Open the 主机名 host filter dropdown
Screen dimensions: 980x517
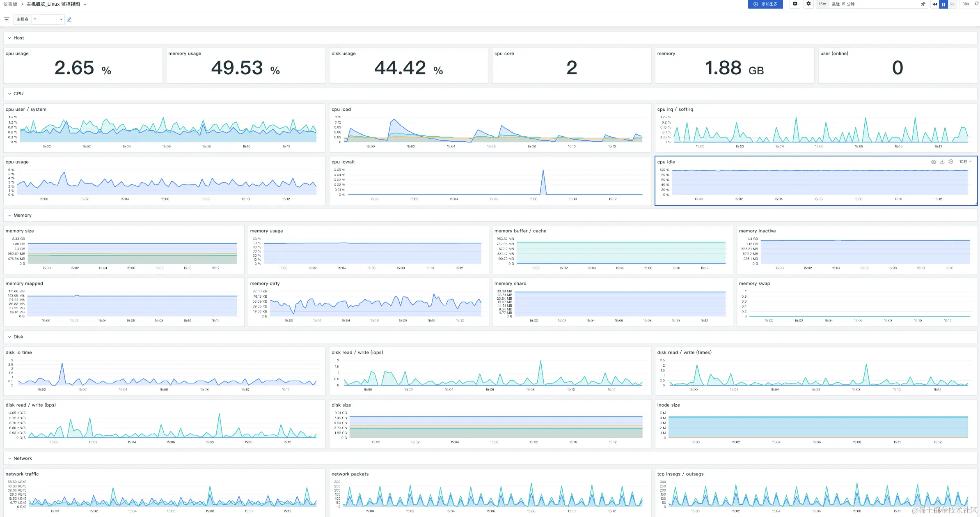(48, 19)
